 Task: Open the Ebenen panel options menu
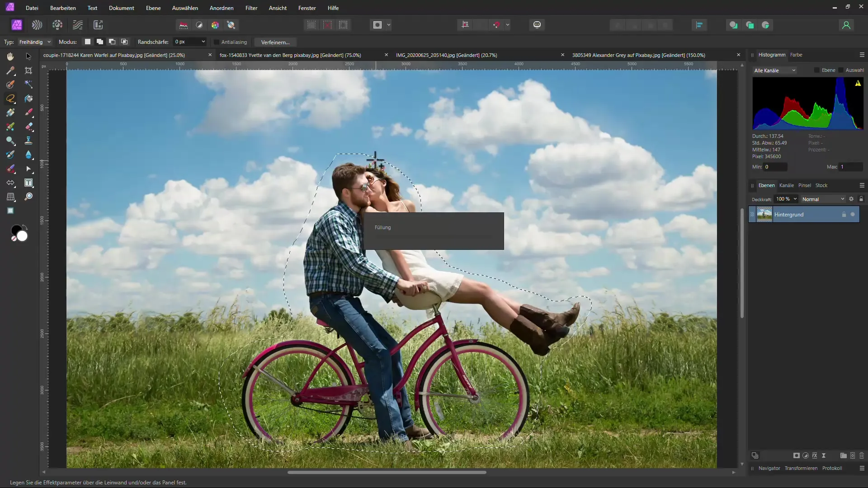point(862,185)
